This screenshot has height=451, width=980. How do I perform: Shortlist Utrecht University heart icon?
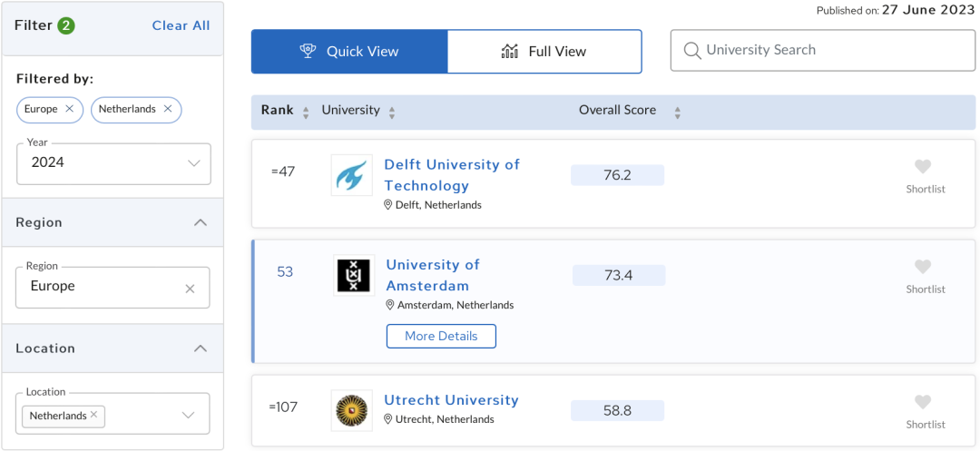[923, 402]
